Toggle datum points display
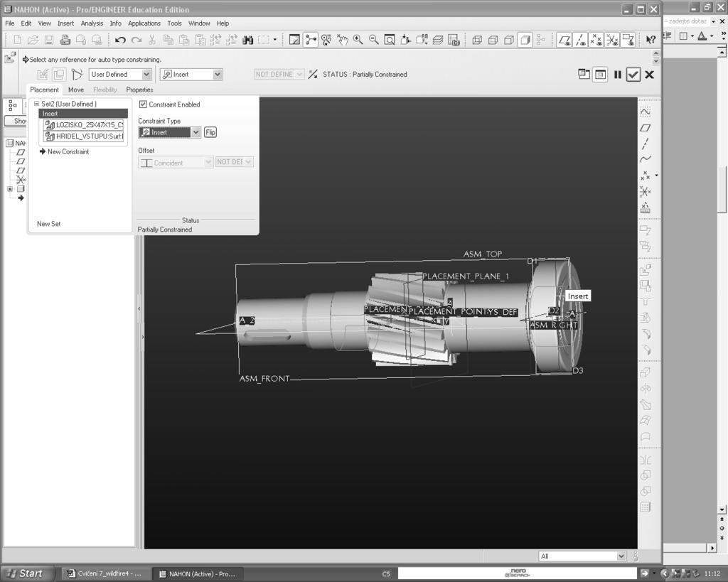Screen dimensions: 728x582 click(x=596, y=40)
